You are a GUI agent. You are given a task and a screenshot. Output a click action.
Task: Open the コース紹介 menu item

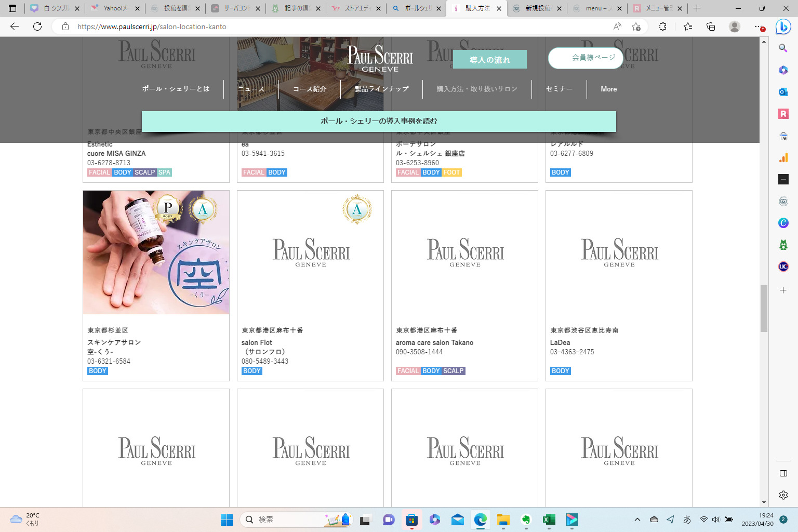pos(310,89)
